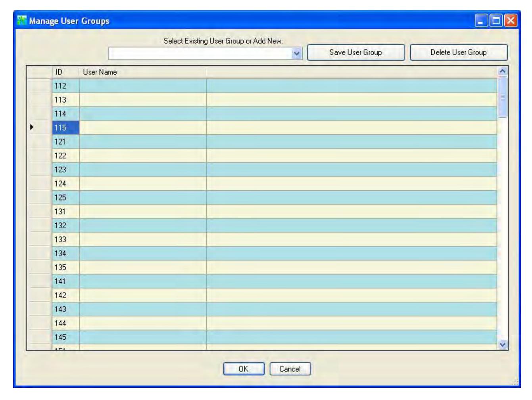
Task: Click the User Name cell in row 123
Action: tap(143, 170)
